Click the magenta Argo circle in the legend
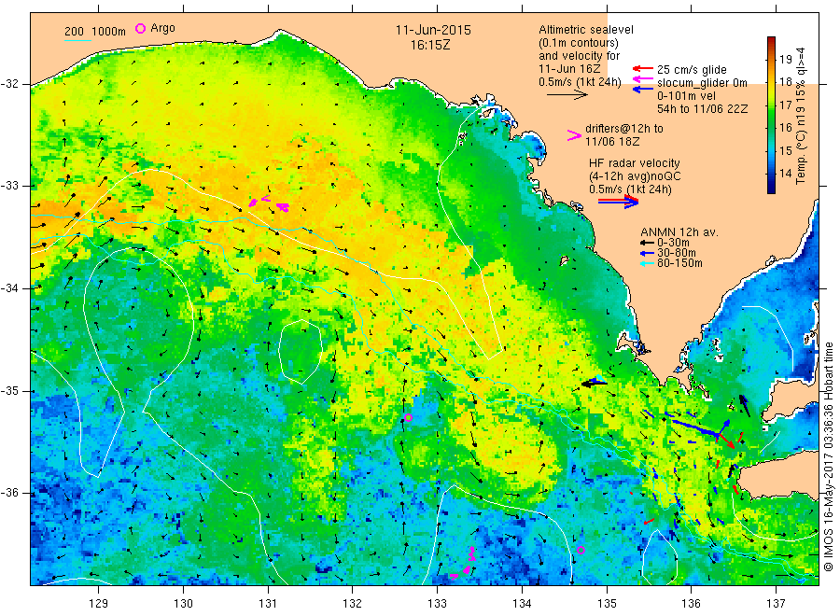This screenshot has height=616, width=840. click(140, 28)
